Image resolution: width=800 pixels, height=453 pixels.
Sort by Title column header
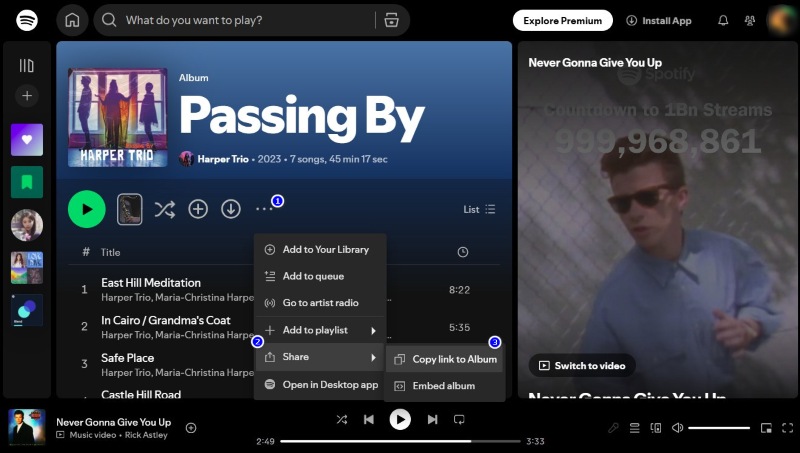[x=110, y=252]
